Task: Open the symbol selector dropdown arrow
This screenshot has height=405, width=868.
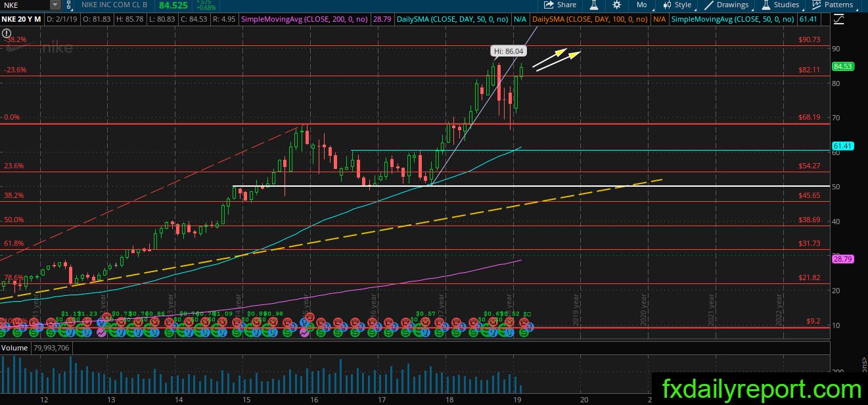Action: click(55, 5)
